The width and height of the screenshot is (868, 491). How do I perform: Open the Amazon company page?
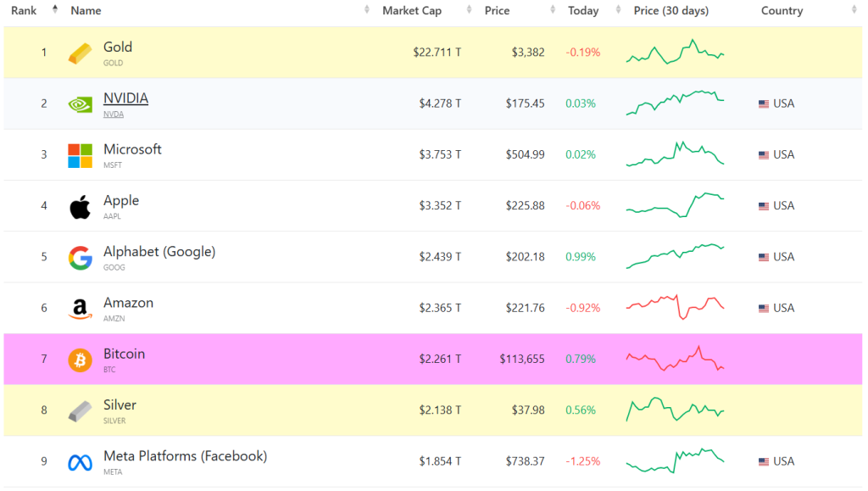[x=129, y=303]
